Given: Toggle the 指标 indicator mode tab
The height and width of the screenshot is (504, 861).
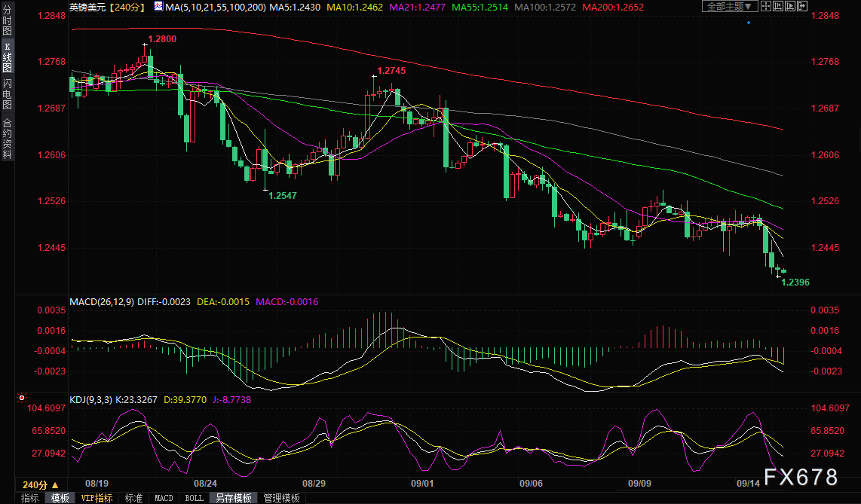Looking at the screenshot, I should coord(30,498).
